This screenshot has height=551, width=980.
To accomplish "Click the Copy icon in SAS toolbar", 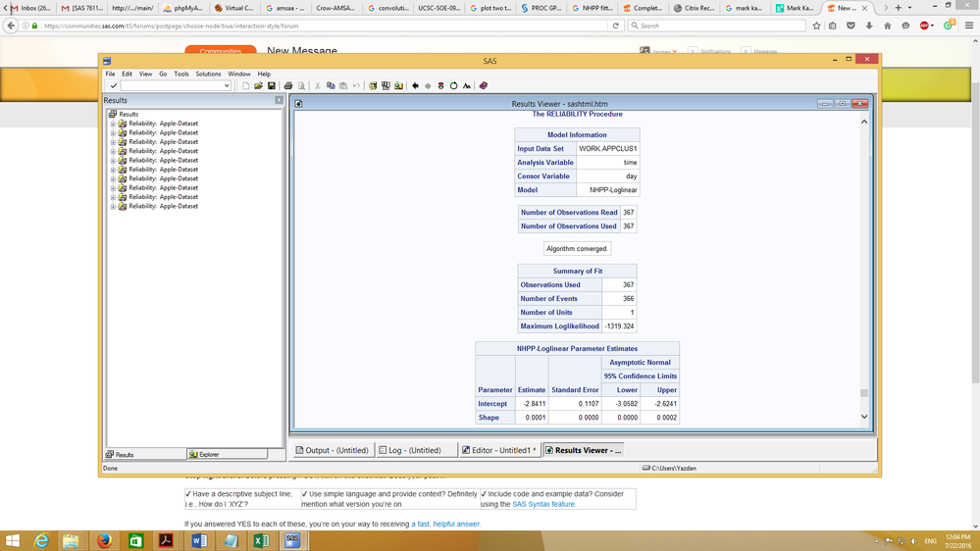I will (331, 86).
